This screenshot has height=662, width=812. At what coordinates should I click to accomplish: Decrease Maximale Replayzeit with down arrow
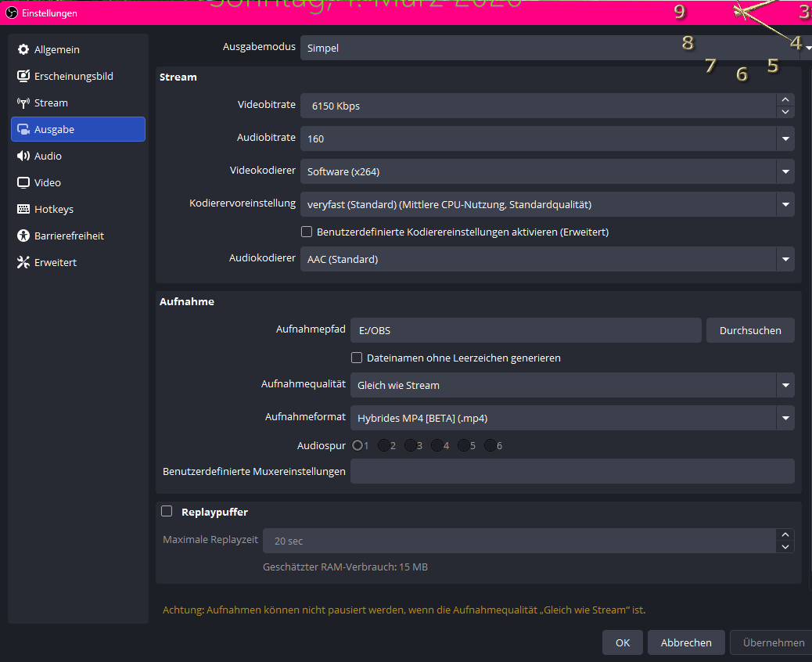[x=785, y=547]
